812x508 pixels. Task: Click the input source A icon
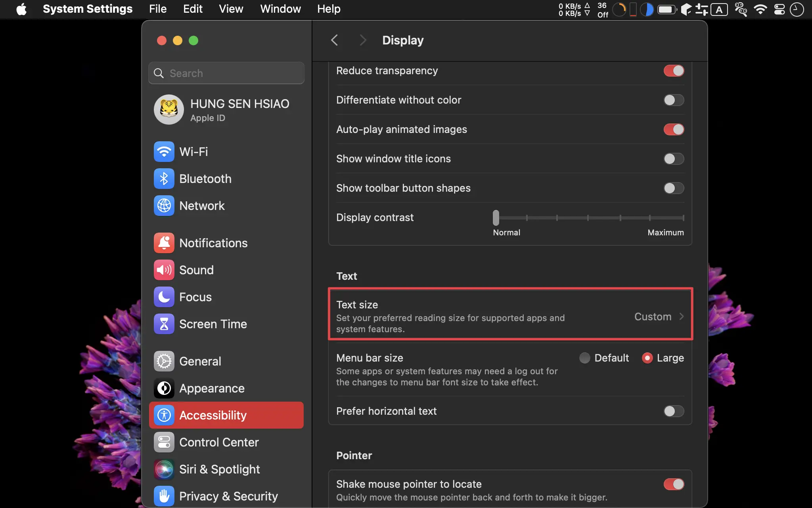(x=719, y=9)
